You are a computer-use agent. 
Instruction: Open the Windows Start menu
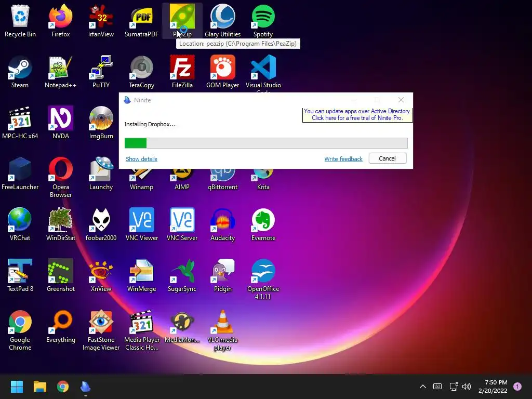(x=17, y=387)
